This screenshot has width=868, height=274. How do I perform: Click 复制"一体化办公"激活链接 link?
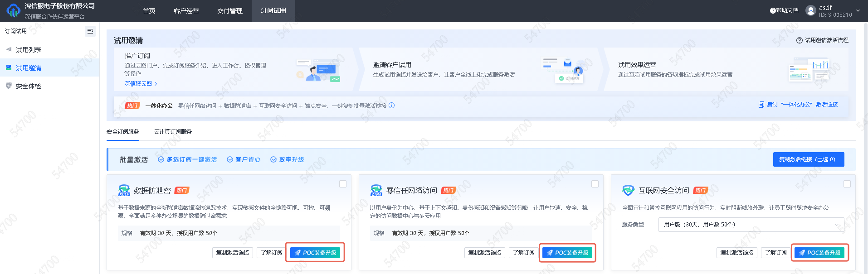(x=798, y=105)
